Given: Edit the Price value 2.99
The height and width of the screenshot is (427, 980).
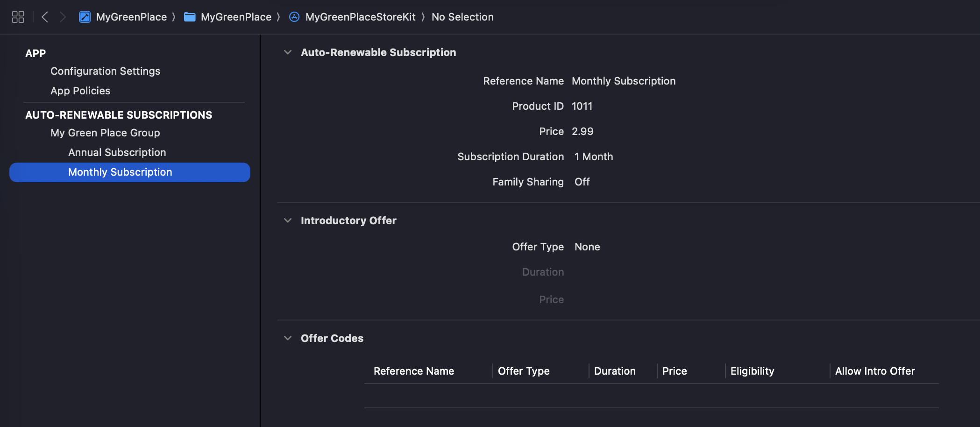Looking at the screenshot, I should coord(582,131).
